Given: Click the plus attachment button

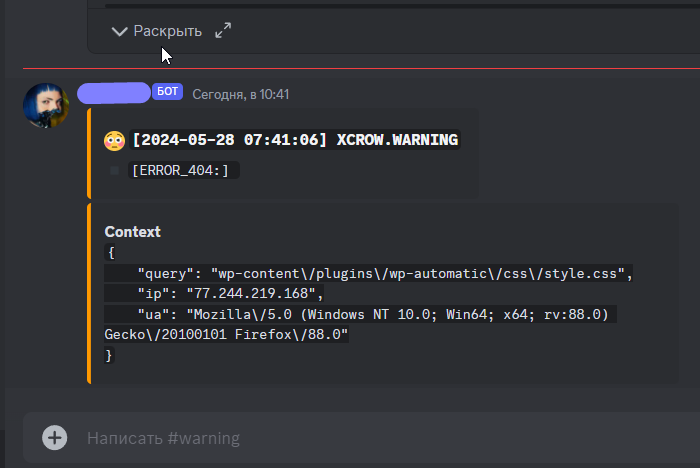Looking at the screenshot, I should [x=55, y=438].
